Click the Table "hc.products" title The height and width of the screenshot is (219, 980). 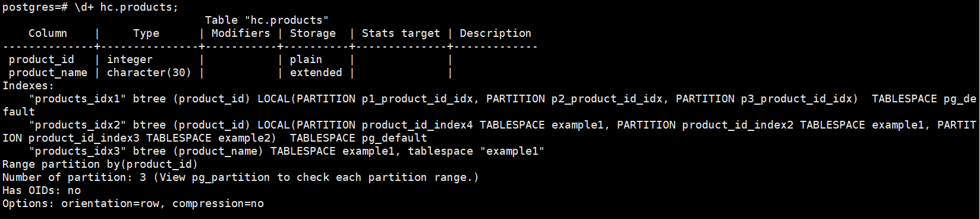[267, 20]
